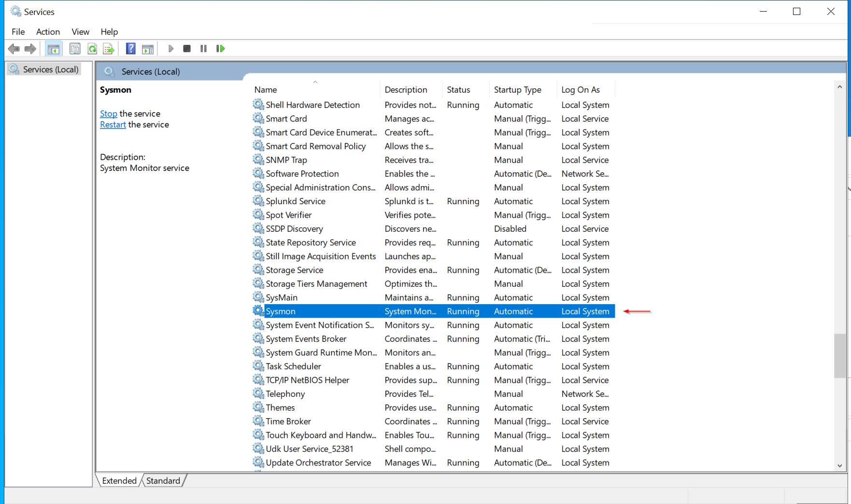Click the Export List toolbar icon
Image resolution: width=851 pixels, height=504 pixels.
click(109, 49)
